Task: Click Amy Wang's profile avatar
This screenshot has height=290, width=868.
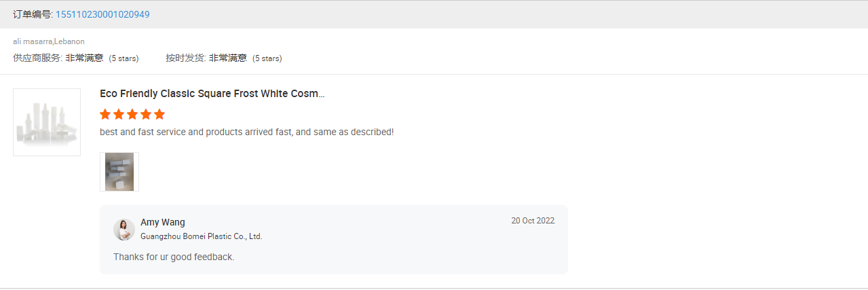Action: (x=124, y=230)
